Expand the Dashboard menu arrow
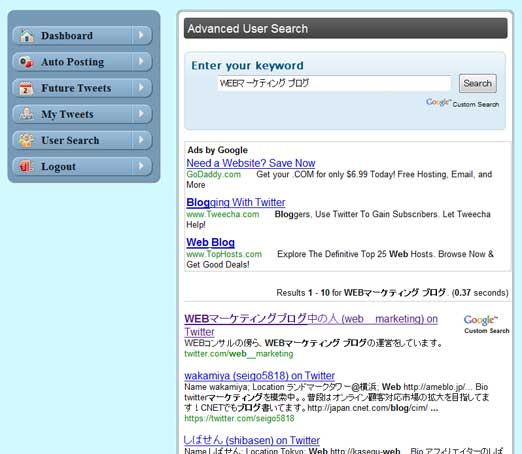This screenshot has height=454, width=522. coord(141,35)
